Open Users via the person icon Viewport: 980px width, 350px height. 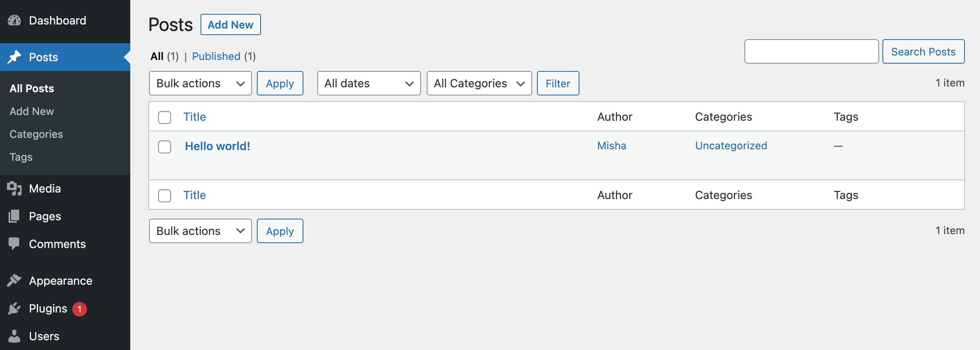click(x=14, y=336)
